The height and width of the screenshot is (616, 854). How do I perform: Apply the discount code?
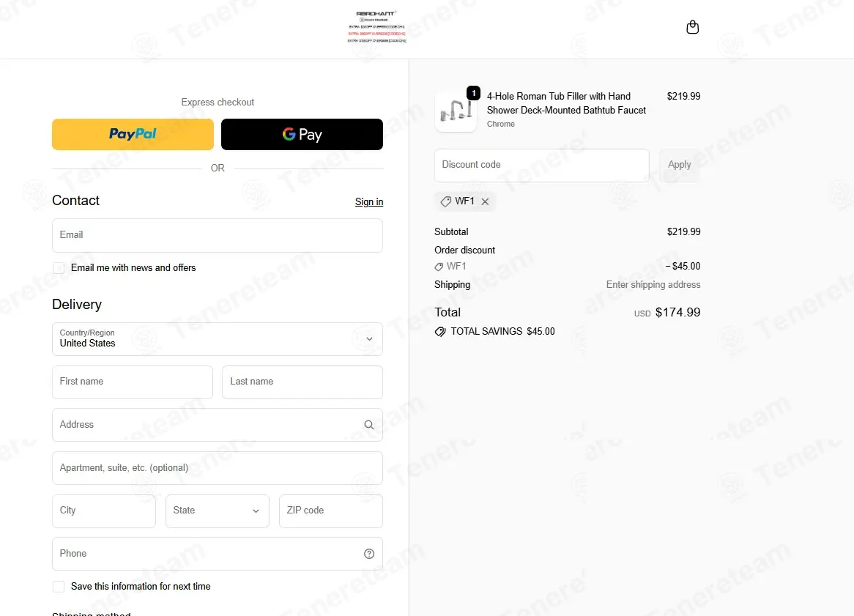tap(679, 165)
